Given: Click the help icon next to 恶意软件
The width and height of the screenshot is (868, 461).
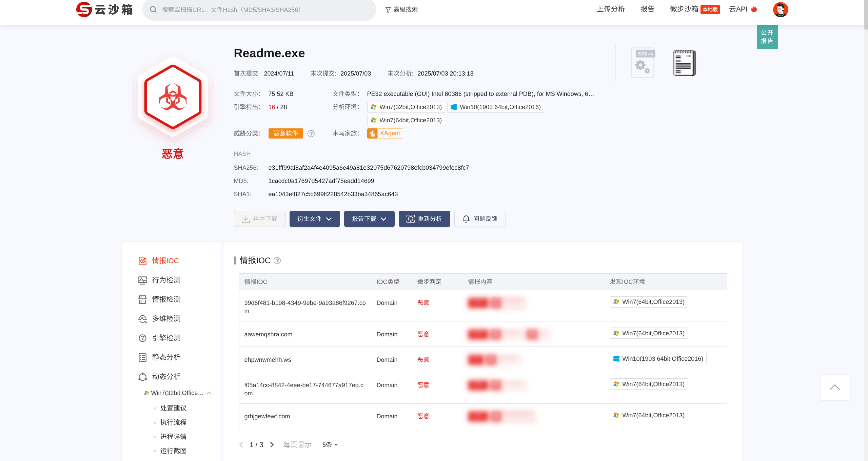Looking at the screenshot, I should pyautogui.click(x=311, y=134).
